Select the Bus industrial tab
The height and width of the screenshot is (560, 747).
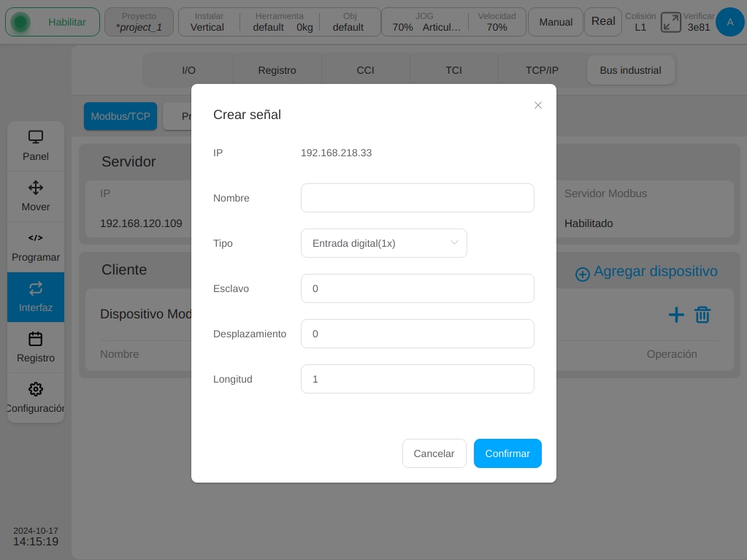(630, 71)
